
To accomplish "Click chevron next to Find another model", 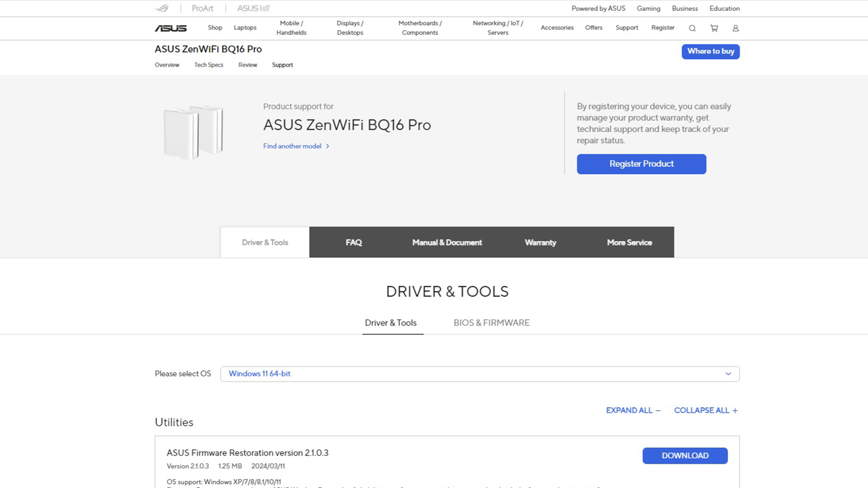I will (x=328, y=146).
